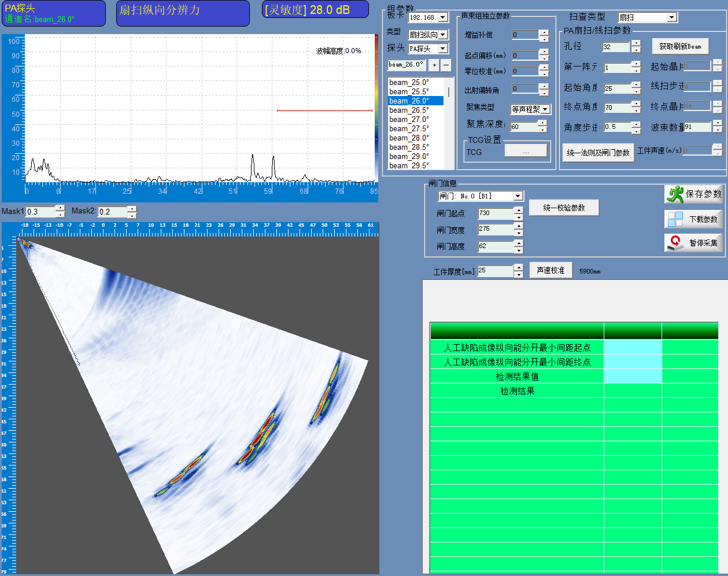
Task: Open the 扫查类型 scan type dropdown
Action: pyautogui.click(x=671, y=17)
